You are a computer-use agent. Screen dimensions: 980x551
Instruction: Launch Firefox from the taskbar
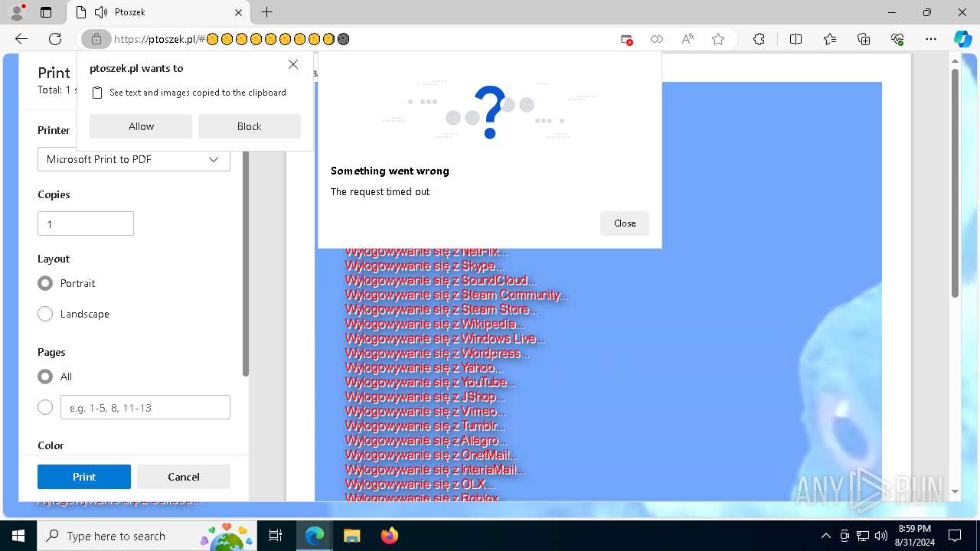[x=389, y=536]
